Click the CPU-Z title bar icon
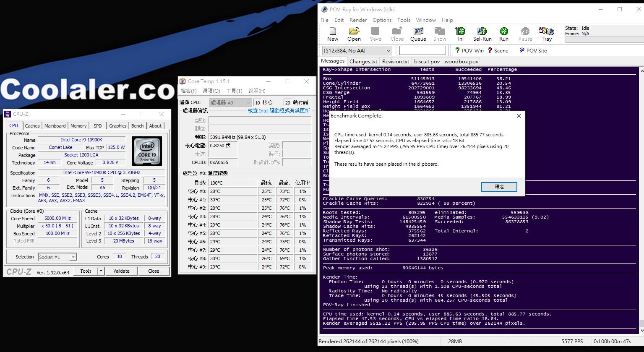The width and height of the screenshot is (644, 352). pos(8,114)
